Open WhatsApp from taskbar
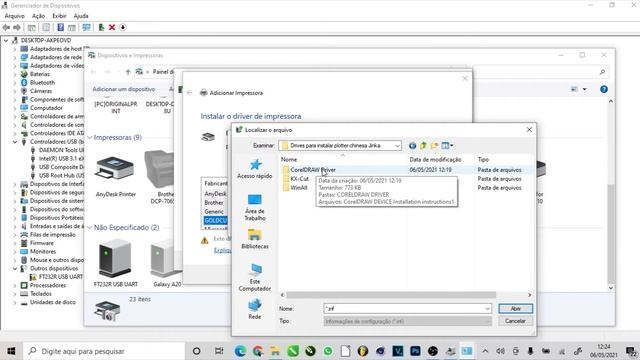This screenshot has width=640, height=360. click(328, 351)
